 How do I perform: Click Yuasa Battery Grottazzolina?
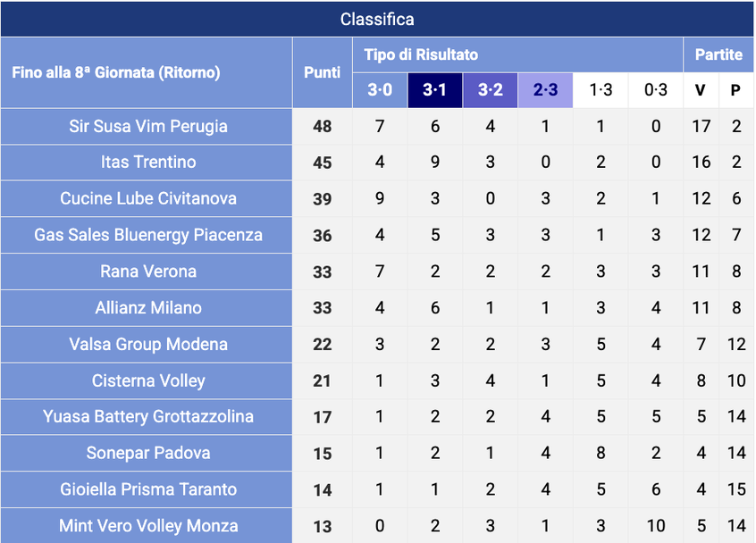tap(147, 417)
